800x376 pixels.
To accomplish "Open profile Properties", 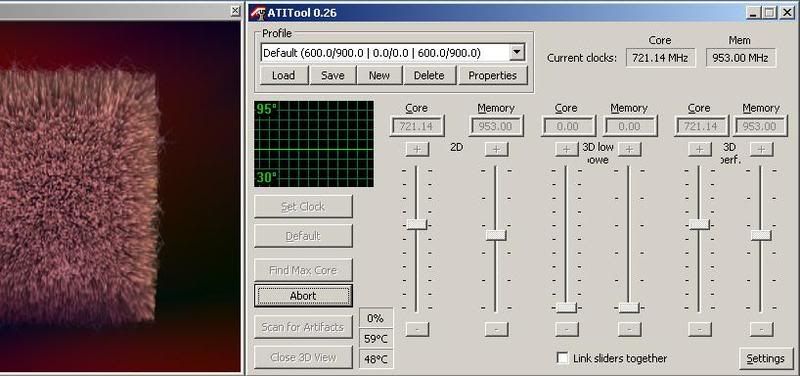I will [492, 76].
